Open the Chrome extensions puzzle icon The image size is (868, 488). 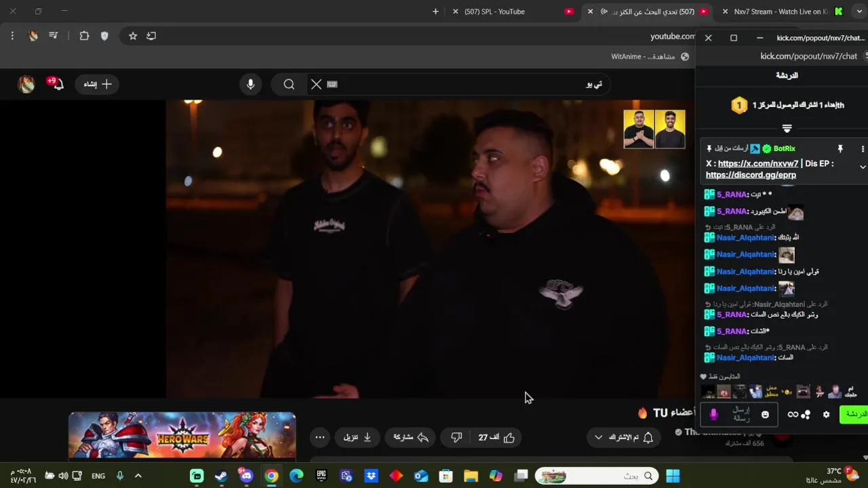tap(84, 36)
